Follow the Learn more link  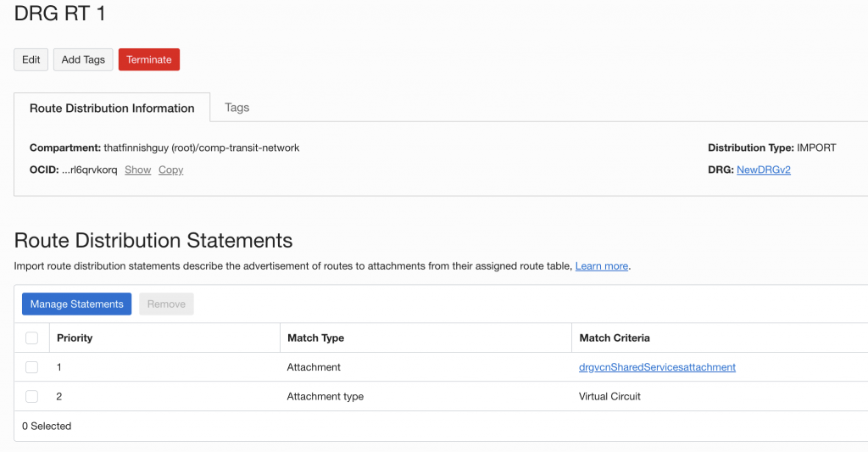601,266
